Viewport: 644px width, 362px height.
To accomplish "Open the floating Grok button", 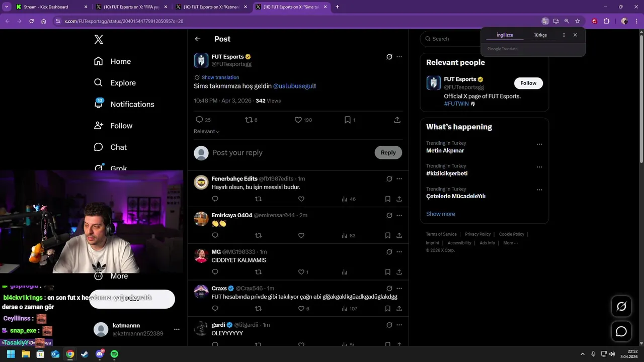I will coord(621,307).
